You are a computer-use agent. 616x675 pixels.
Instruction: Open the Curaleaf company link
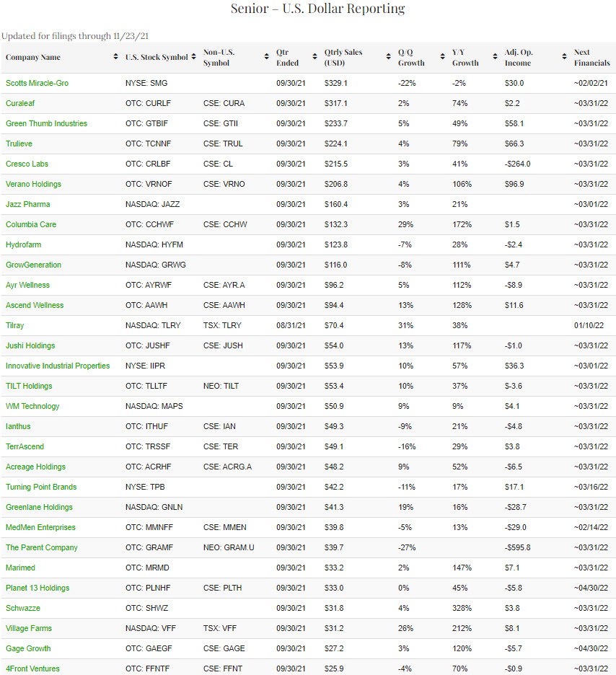pyautogui.click(x=20, y=103)
